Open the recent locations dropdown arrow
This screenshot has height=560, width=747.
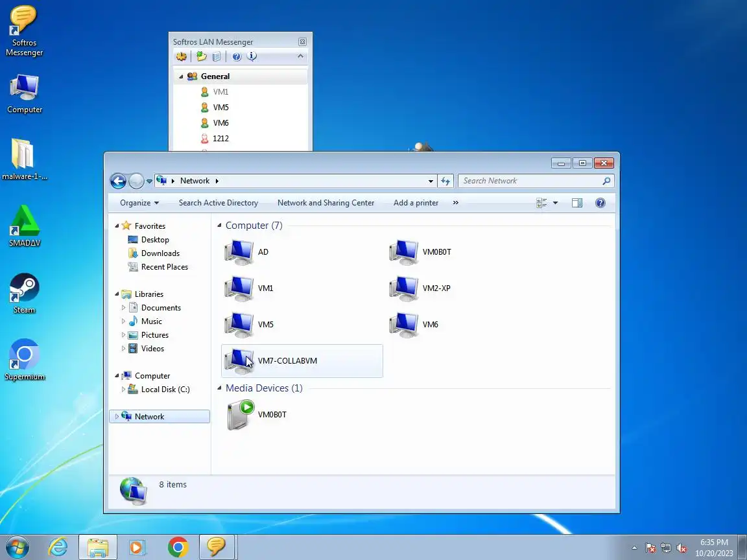coord(149,181)
